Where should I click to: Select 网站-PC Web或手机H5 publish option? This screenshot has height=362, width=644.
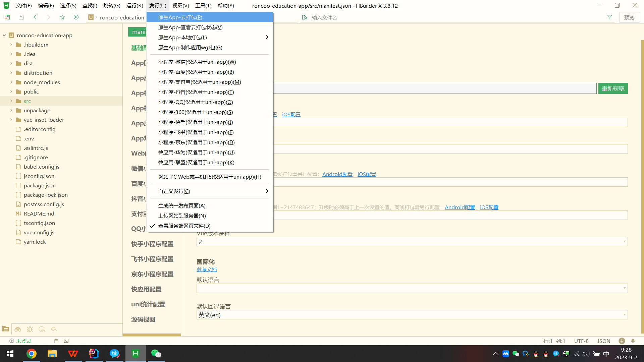tap(210, 177)
